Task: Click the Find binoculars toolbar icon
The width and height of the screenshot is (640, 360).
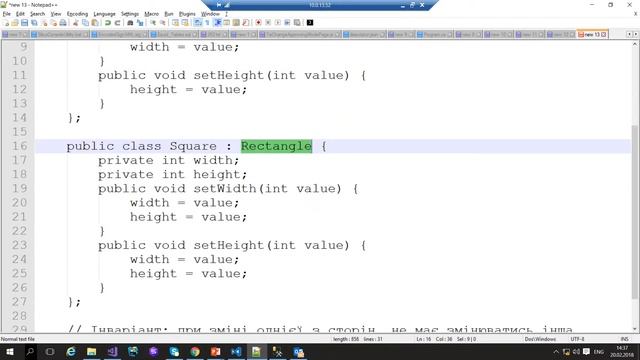Action: (x=130, y=23)
